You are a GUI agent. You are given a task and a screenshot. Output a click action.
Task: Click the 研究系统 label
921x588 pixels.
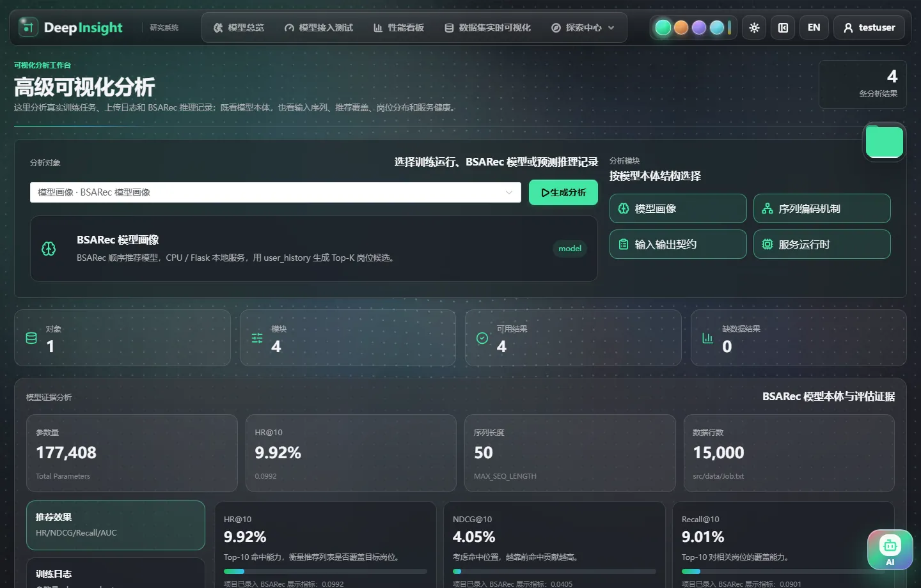[x=164, y=27]
